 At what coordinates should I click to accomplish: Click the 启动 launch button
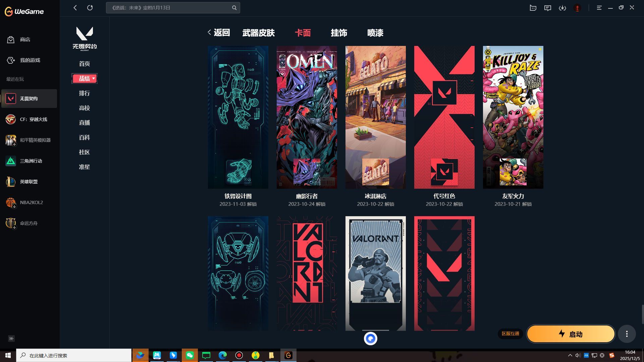(x=571, y=334)
